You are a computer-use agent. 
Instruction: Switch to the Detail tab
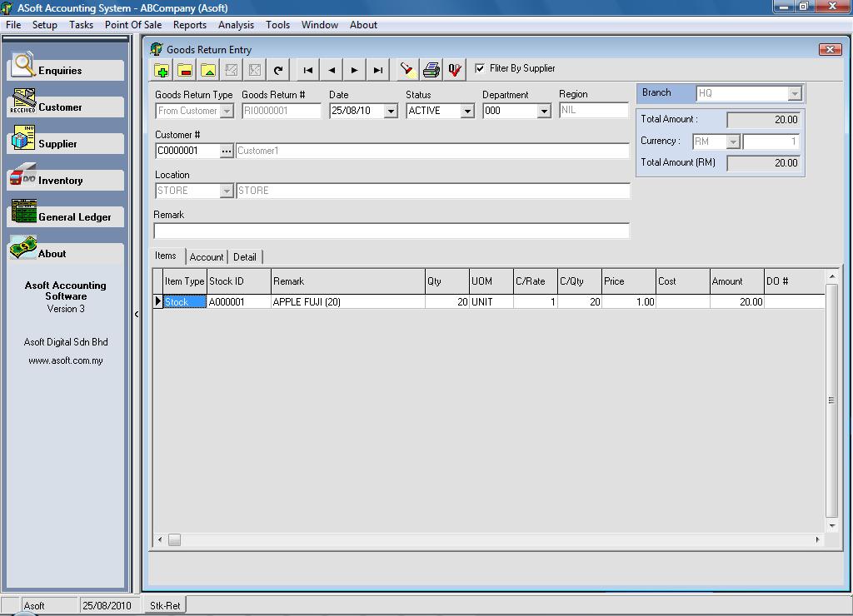[245, 257]
